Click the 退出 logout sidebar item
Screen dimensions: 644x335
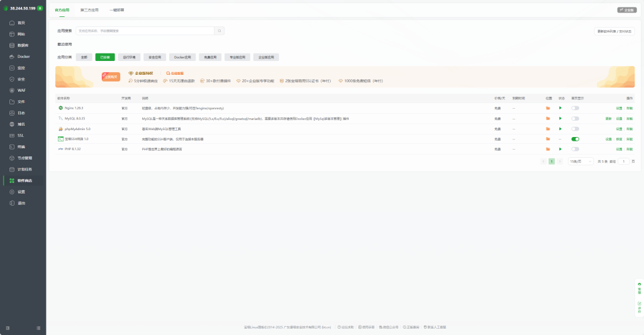[21, 203]
